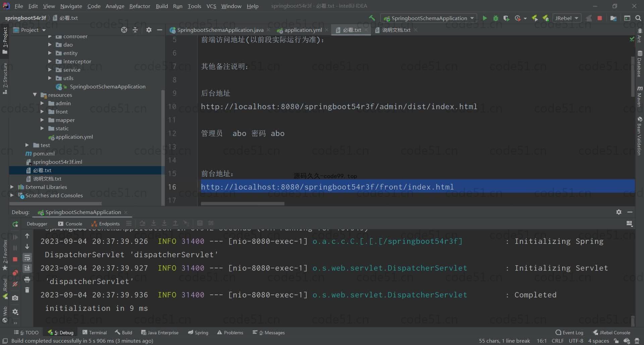Image resolution: width=644 pixels, height=345 pixels.
Task: Click the locate/select opened file icon in the Project panel
Action: [x=124, y=30]
